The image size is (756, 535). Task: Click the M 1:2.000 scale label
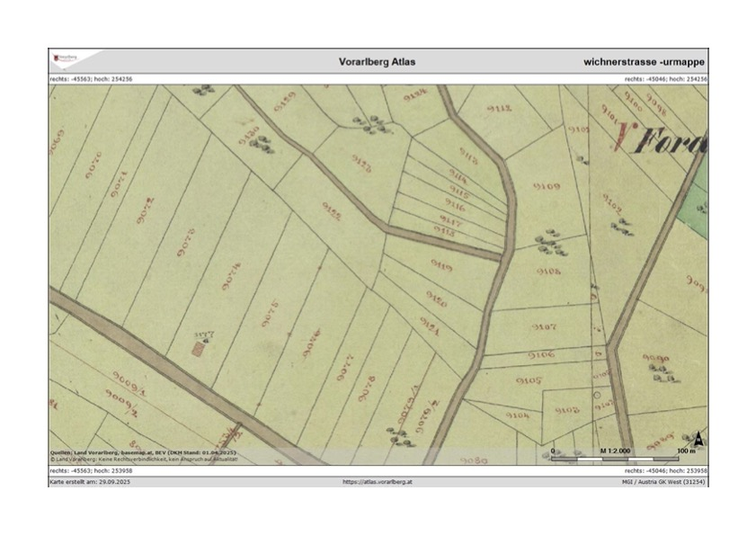click(x=614, y=449)
